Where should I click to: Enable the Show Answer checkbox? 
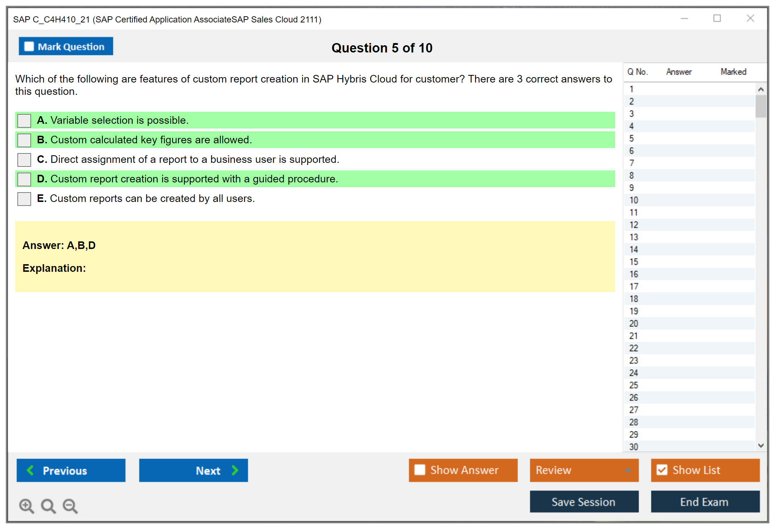pyautogui.click(x=420, y=470)
